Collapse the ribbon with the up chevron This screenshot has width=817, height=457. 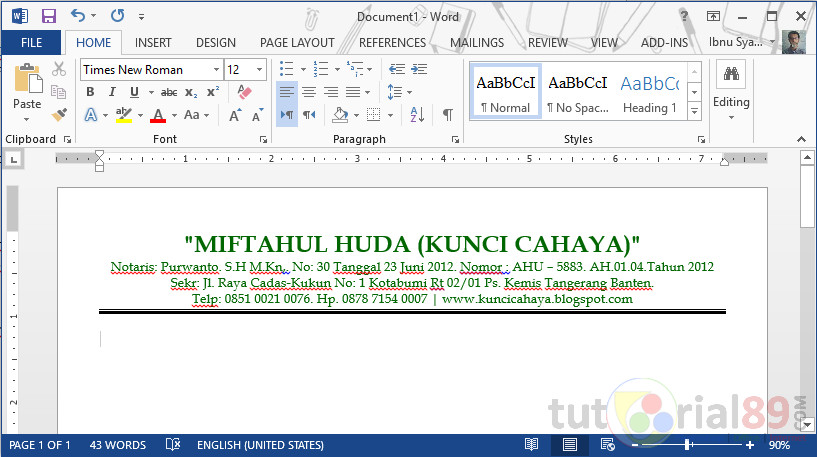pos(801,139)
